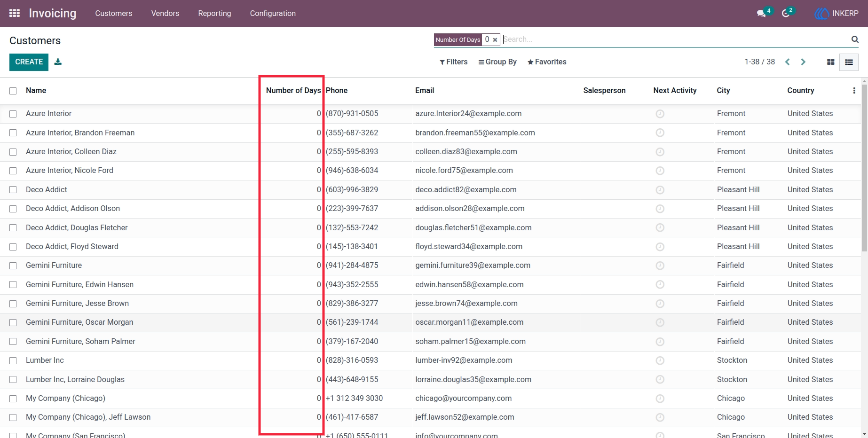Open the conversations chat icon

[x=761, y=13]
